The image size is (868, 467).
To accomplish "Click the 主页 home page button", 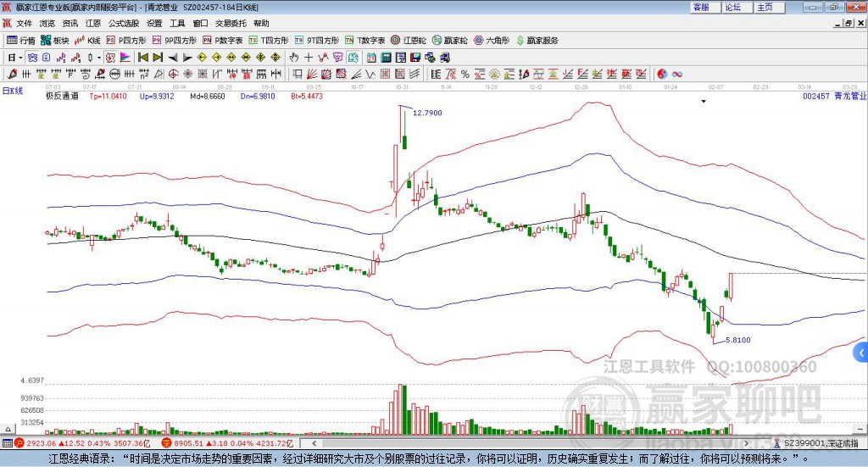I will [x=770, y=7].
